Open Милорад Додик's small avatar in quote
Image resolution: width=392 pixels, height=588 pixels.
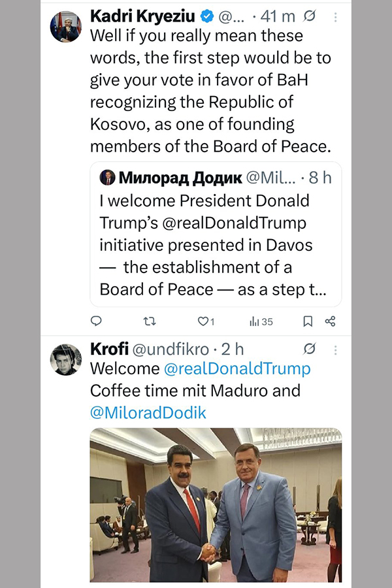[107, 177]
